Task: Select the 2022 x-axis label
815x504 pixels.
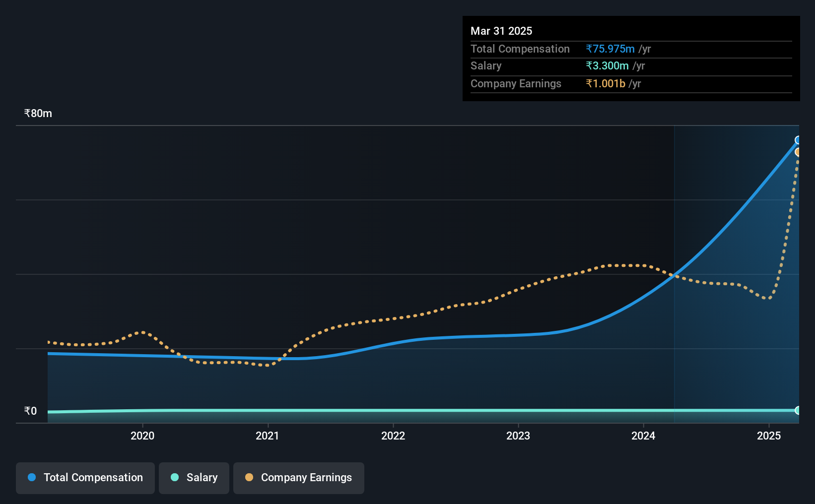Action: [393, 436]
